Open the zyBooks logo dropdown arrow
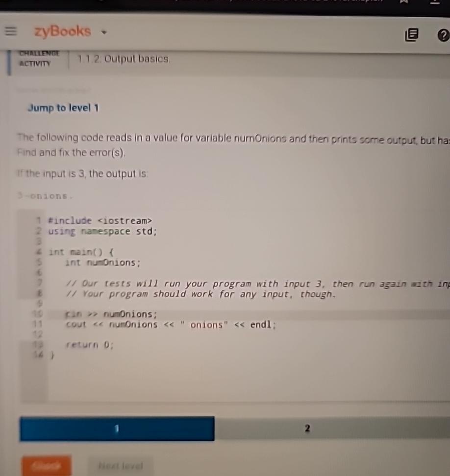Screen dimensions: 450x476 (x=102, y=33)
